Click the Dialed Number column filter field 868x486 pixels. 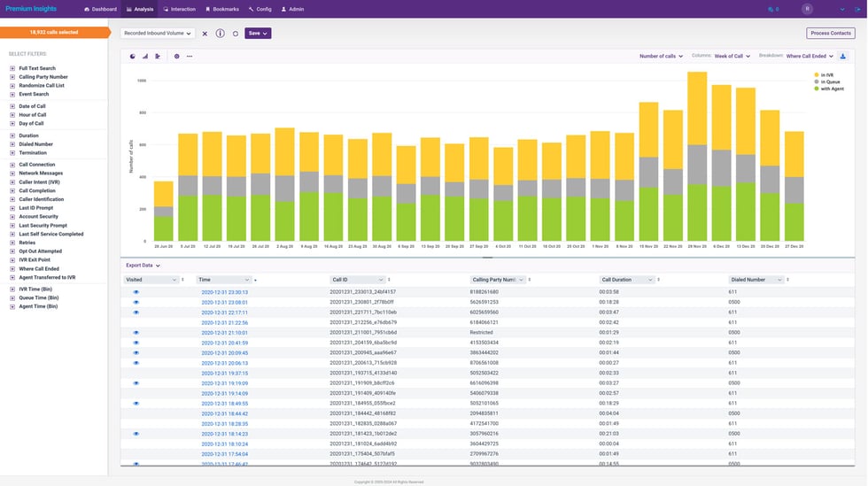point(756,280)
